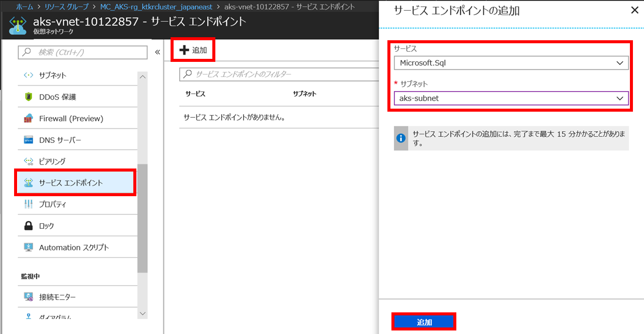Close the サービス エンドポイントの追加 panel

point(634,10)
